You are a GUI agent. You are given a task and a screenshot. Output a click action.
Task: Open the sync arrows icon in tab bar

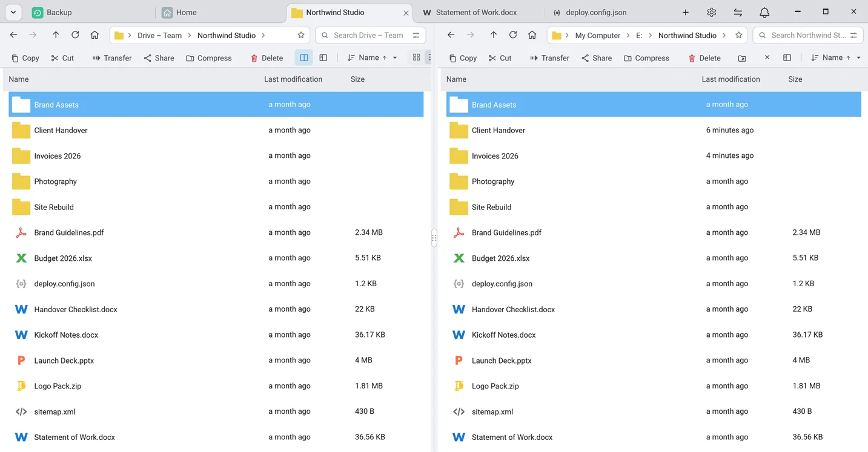tap(738, 12)
